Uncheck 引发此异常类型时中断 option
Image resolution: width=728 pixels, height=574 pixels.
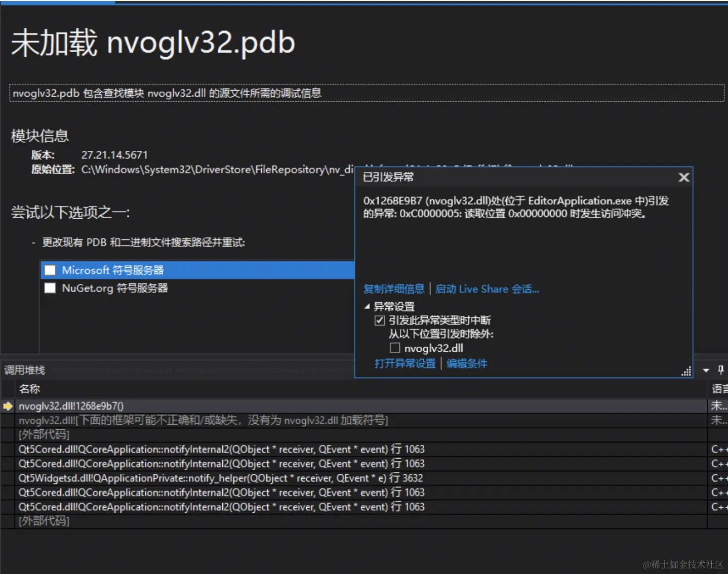380,320
